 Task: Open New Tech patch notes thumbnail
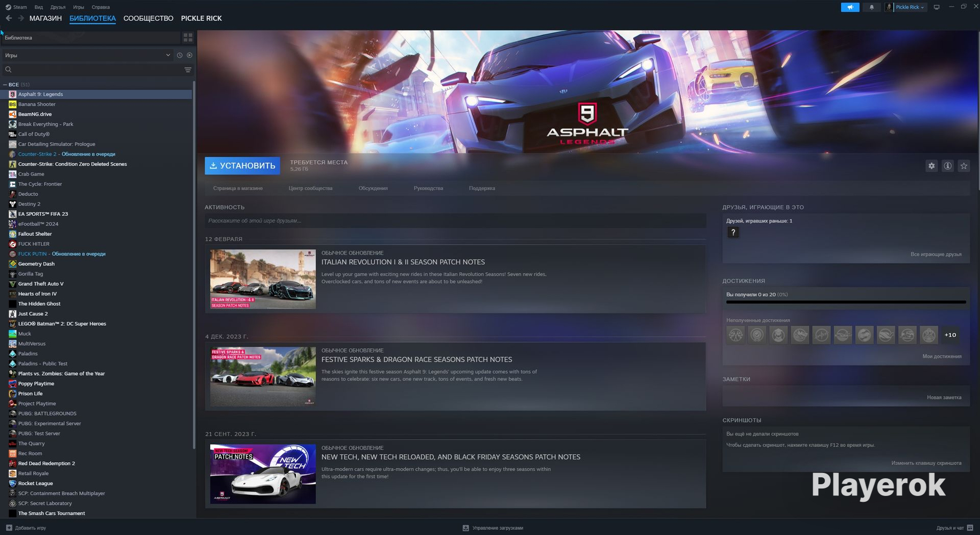point(263,474)
